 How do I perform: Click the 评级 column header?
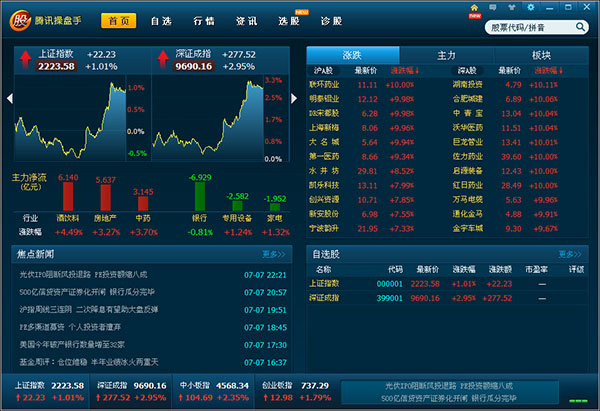[576, 269]
